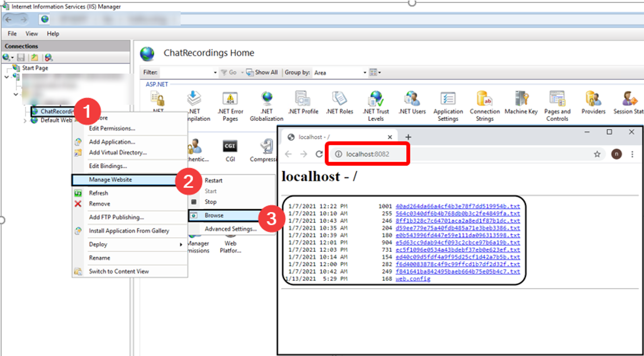
Task: Click the browser Forward arrow
Action: [303, 154]
